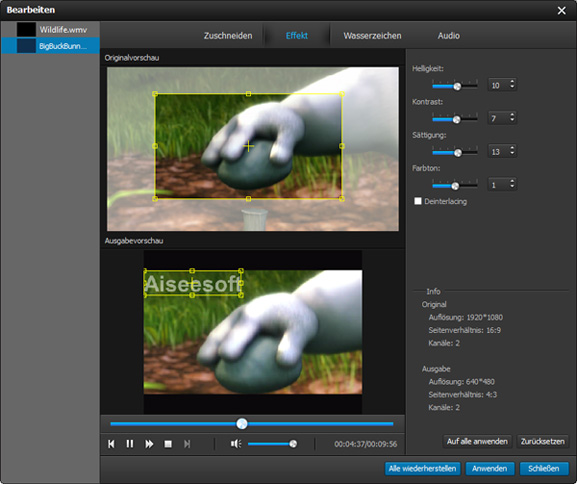The width and height of the screenshot is (577, 484).
Task: Click the crop center crosshair in Originalvorschau
Action: pyautogui.click(x=248, y=146)
